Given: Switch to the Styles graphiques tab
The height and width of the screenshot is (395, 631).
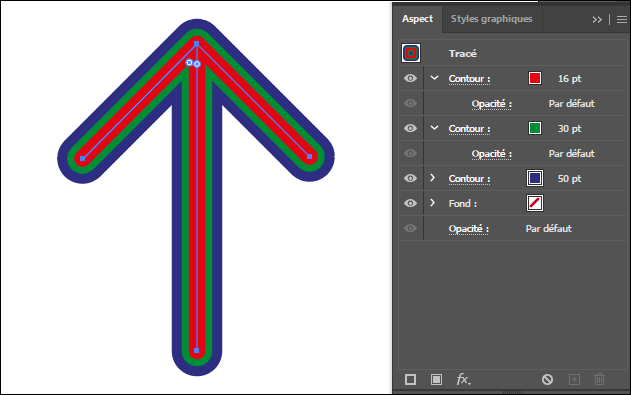Looking at the screenshot, I should tap(491, 19).
